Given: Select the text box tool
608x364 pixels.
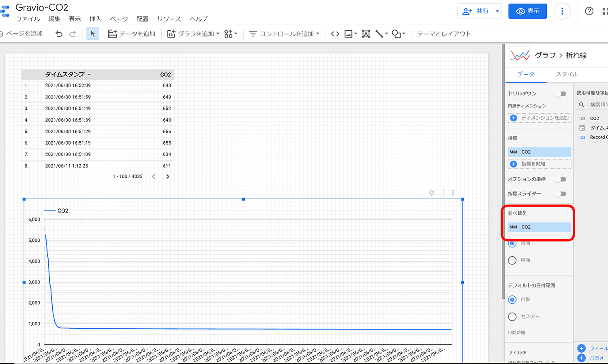Looking at the screenshot, I should [x=366, y=34].
